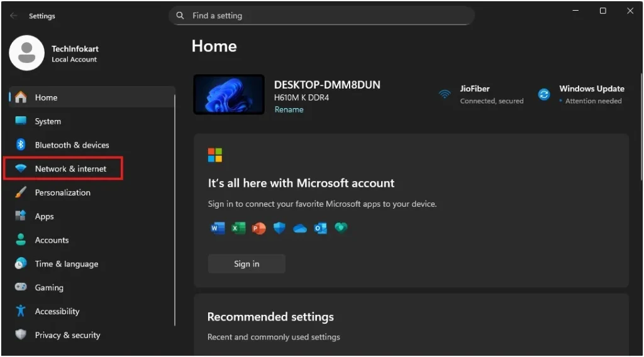Click the Network Wi-Fi diamond icon
This screenshot has height=357, width=644.
[21, 168]
